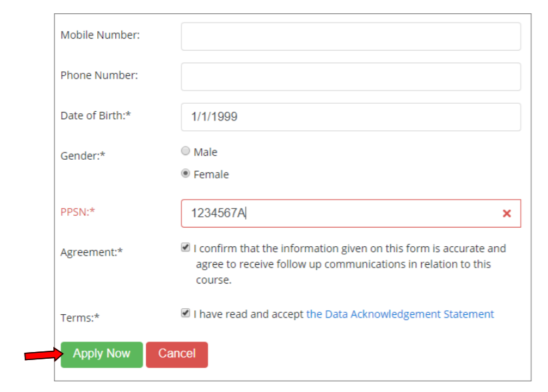This screenshot has width=548, height=392.
Task: Click the Mobile Number input field
Action: [351, 37]
